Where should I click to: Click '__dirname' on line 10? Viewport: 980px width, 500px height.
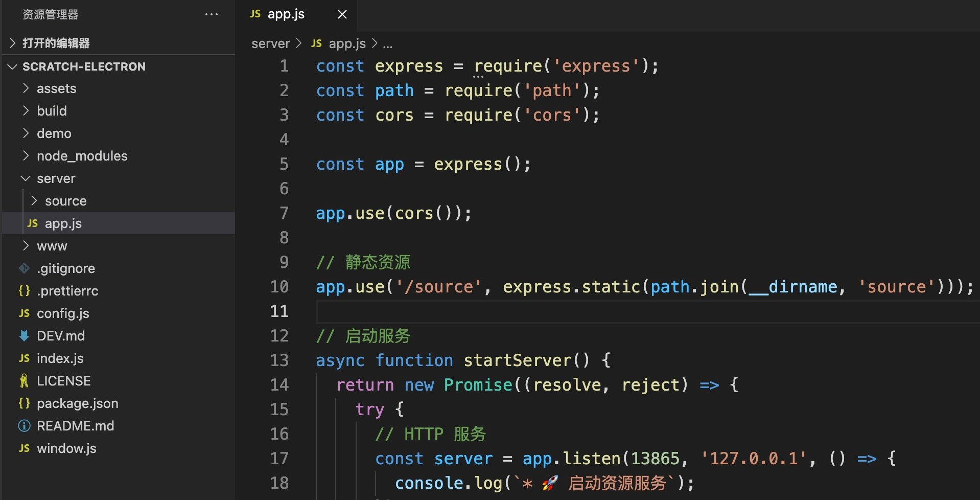(x=793, y=287)
